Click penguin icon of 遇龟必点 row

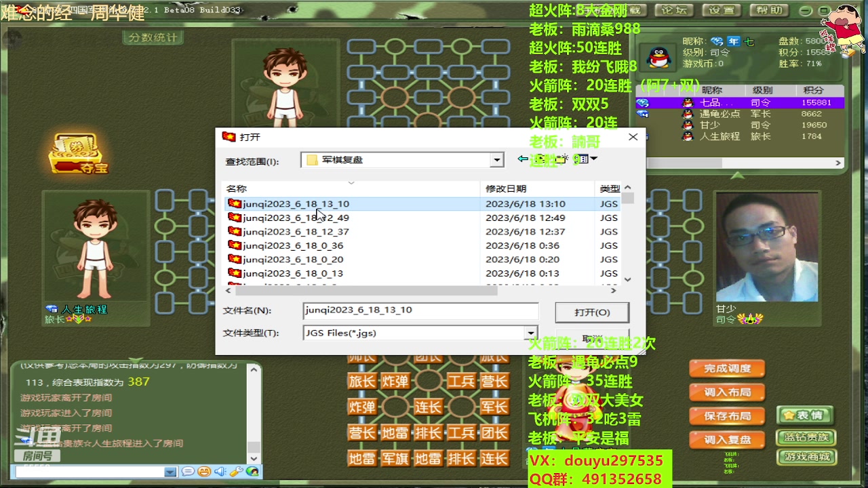688,114
